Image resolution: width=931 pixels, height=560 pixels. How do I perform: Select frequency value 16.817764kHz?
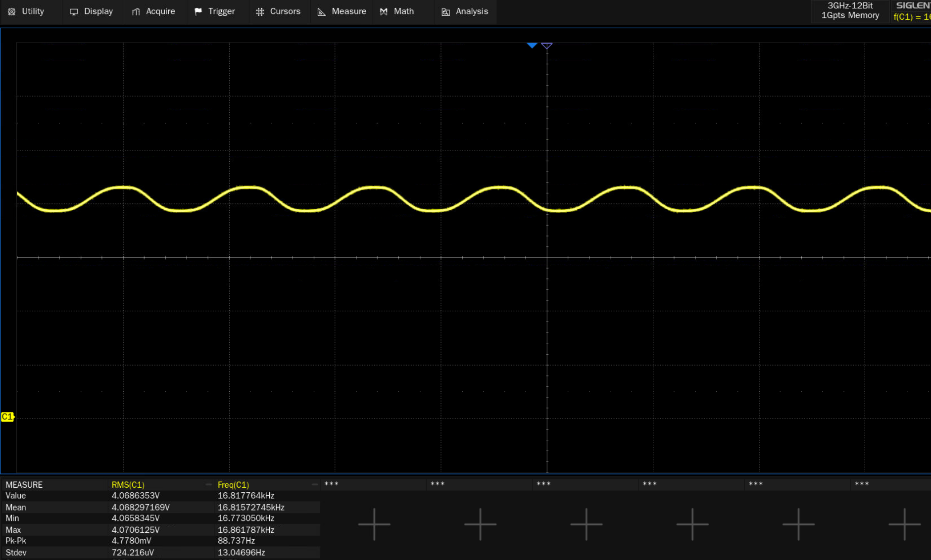click(x=246, y=496)
